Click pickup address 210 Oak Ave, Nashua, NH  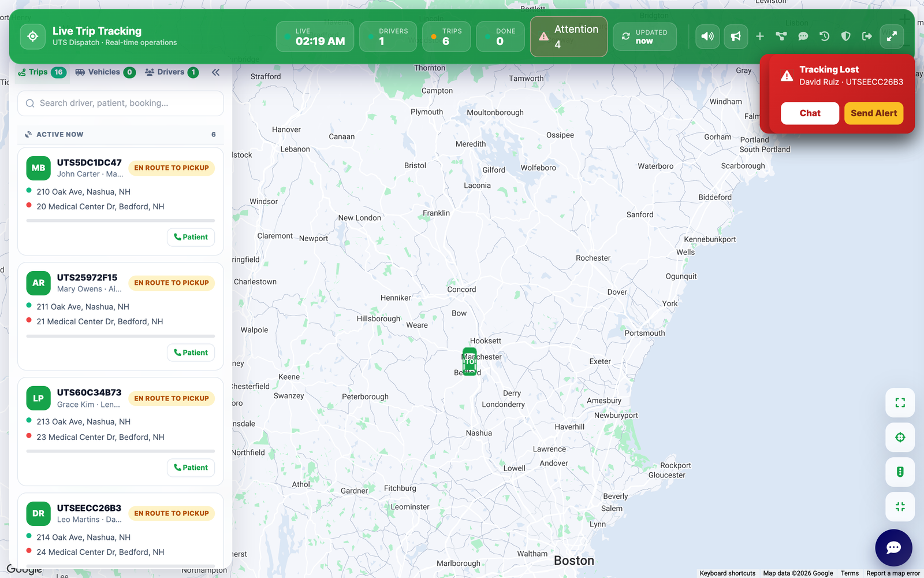[84, 192]
